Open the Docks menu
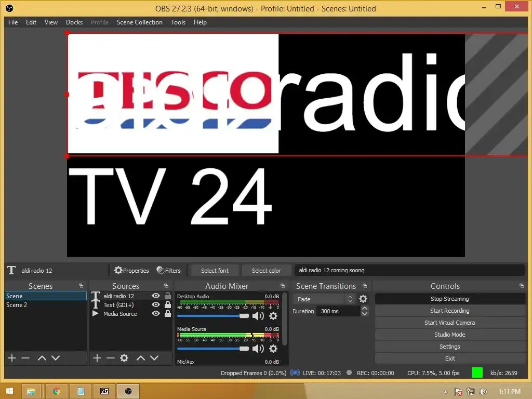Screen dimensions: 532x399 point(74,22)
